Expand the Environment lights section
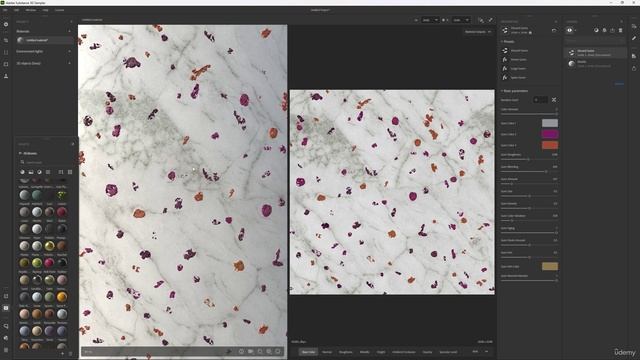The image size is (640, 360). coord(69,51)
